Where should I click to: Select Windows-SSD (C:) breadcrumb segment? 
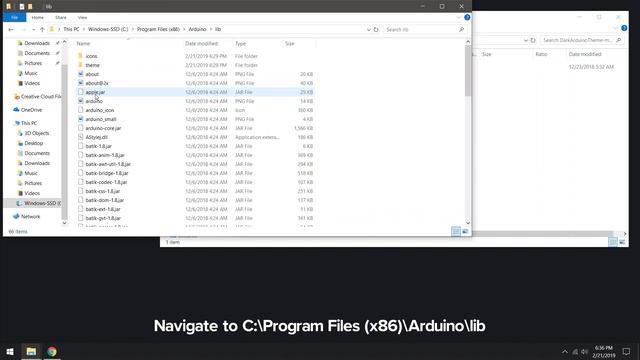pos(108,29)
